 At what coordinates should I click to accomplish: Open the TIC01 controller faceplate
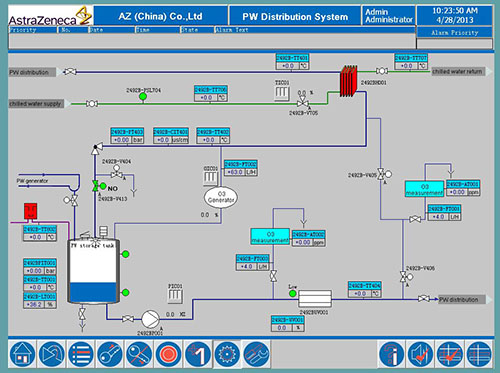click(282, 93)
